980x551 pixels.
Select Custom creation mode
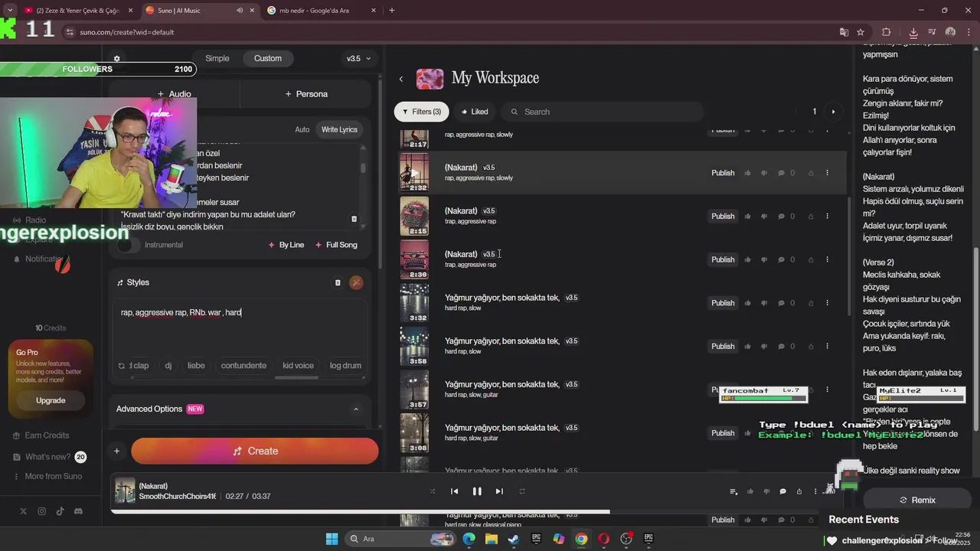pos(268,58)
